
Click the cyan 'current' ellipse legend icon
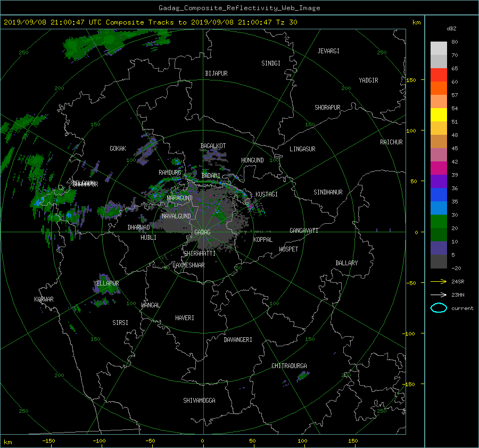(x=439, y=308)
